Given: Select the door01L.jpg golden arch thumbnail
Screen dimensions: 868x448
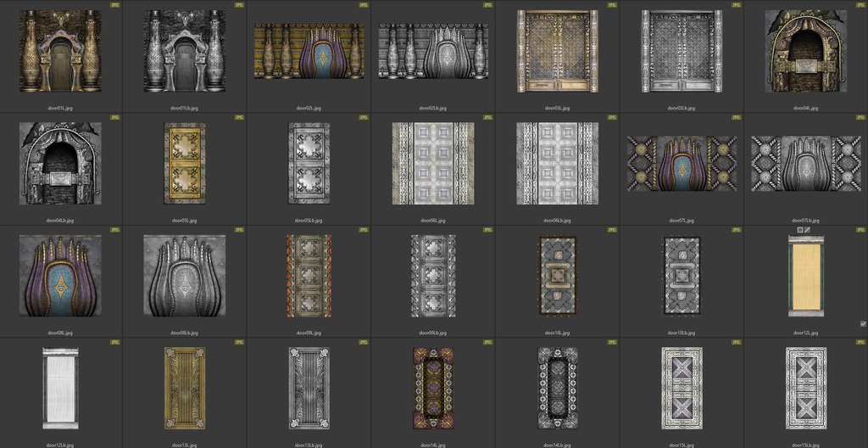Looking at the screenshot, I should (60, 51).
